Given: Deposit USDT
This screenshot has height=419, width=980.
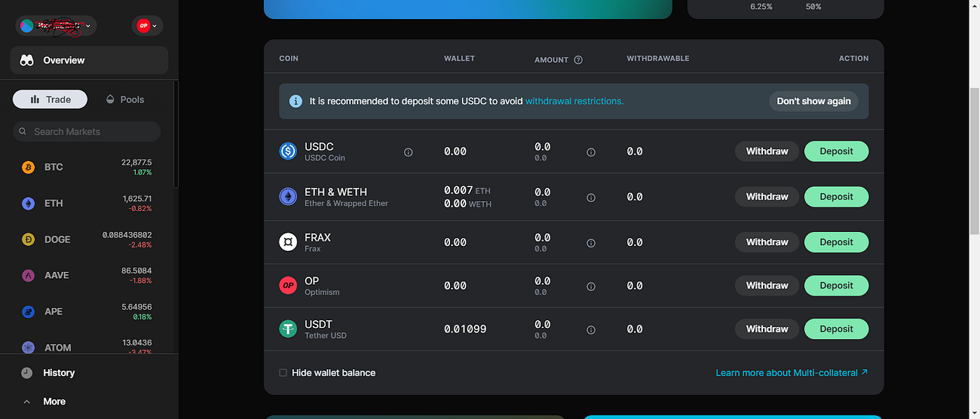Looking at the screenshot, I should 836,329.
